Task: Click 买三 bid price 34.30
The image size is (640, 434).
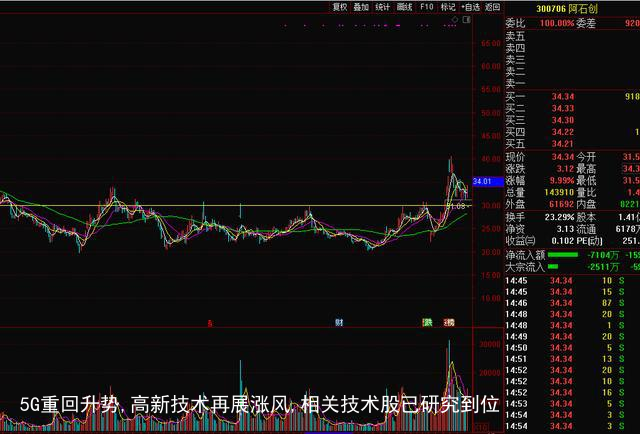Action: point(563,120)
